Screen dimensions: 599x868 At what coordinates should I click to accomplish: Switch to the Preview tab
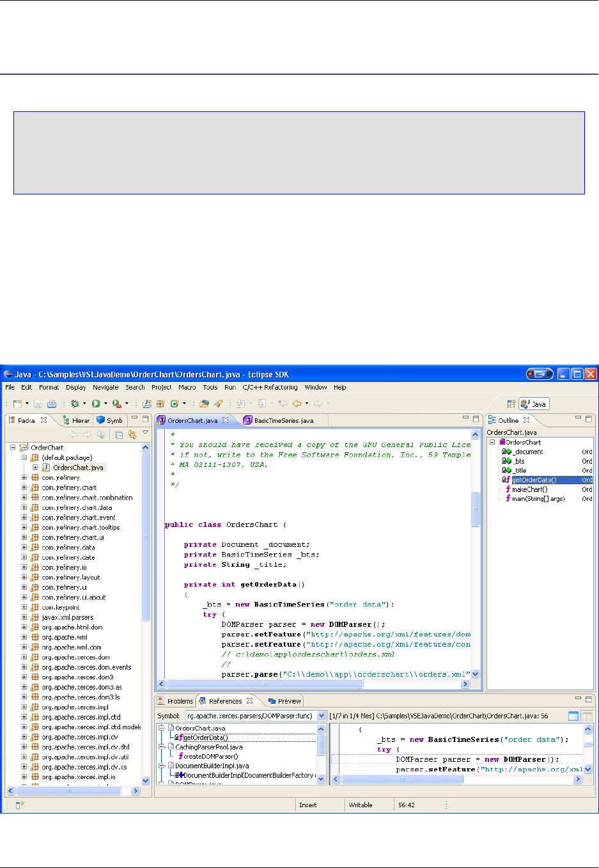click(x=284, y=701)
